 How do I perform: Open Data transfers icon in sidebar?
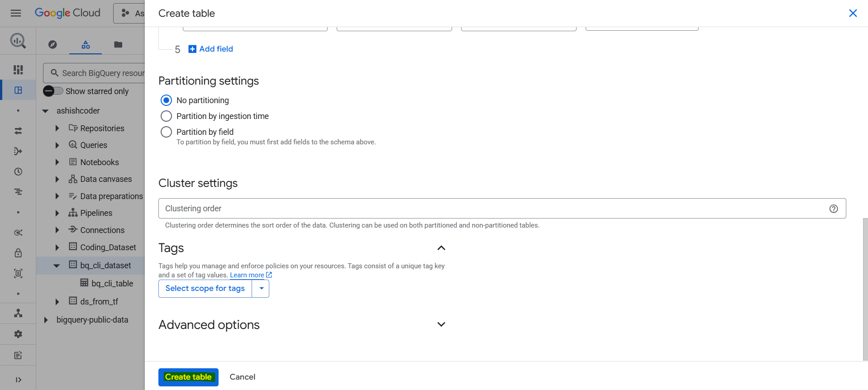(x=18, y=131)
